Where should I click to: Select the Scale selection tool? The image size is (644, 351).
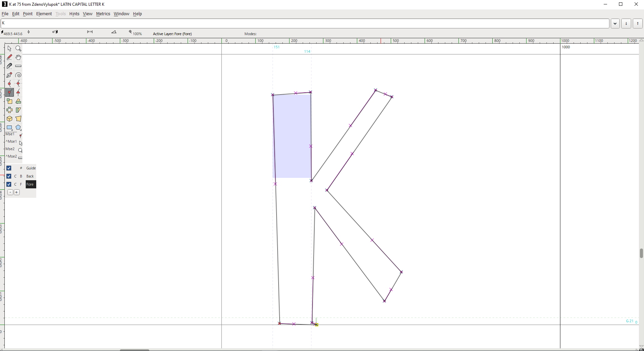(9, 101)
